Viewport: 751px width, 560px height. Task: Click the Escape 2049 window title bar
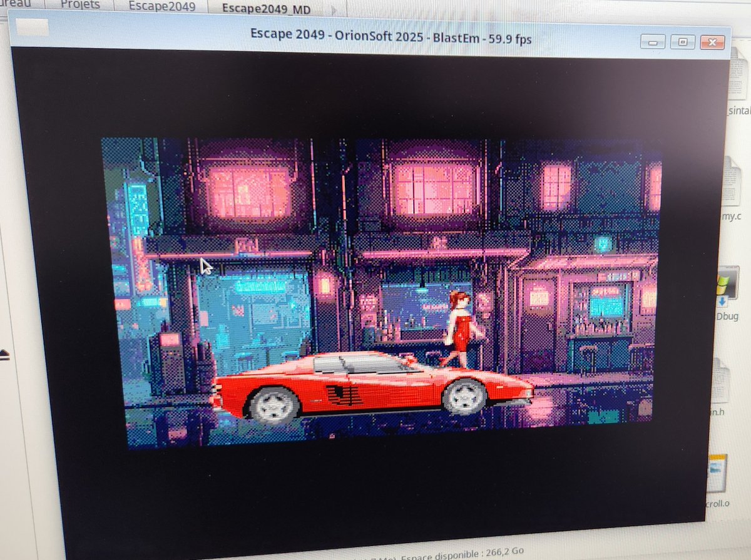pyautogui.click(x=372, y=35)
